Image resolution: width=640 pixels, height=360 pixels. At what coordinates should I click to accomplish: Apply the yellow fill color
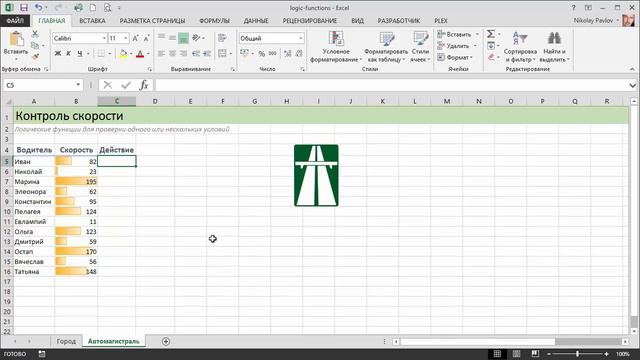point(123,53)
